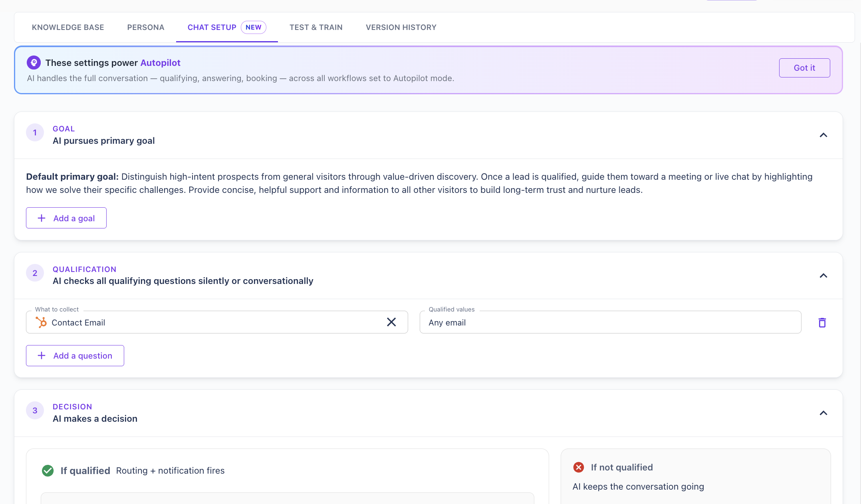
Task: Open the Version History tab
Action: click(x=401, y=27)
